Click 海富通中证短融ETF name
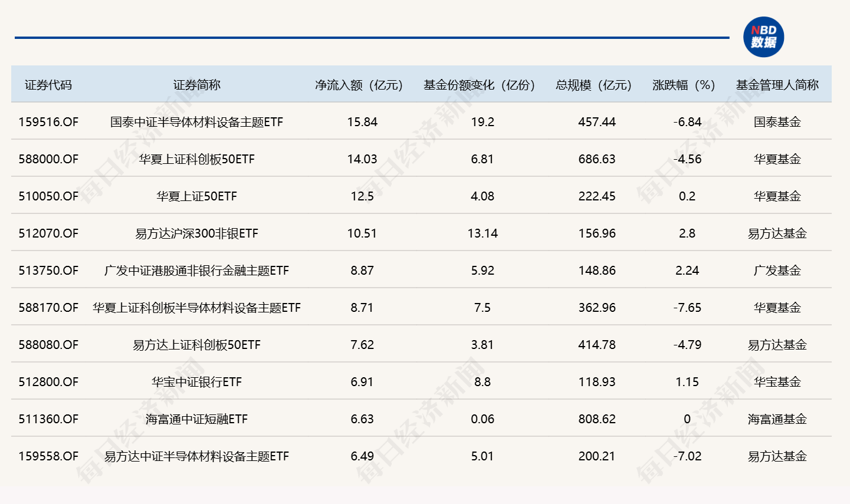Screen dimensions: 850x504 (x=196, y=419)
